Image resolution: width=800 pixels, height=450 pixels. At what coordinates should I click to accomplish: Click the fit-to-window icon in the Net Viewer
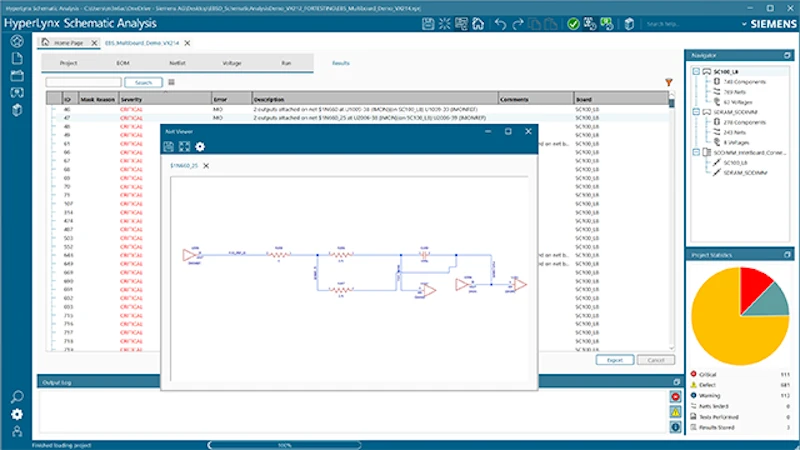tap(184, 147)
